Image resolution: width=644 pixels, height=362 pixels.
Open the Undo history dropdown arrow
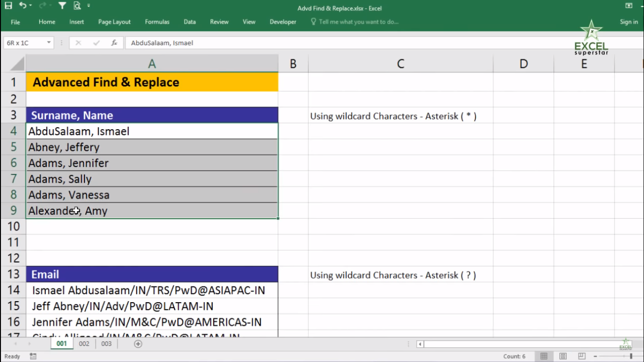point(31,6)
